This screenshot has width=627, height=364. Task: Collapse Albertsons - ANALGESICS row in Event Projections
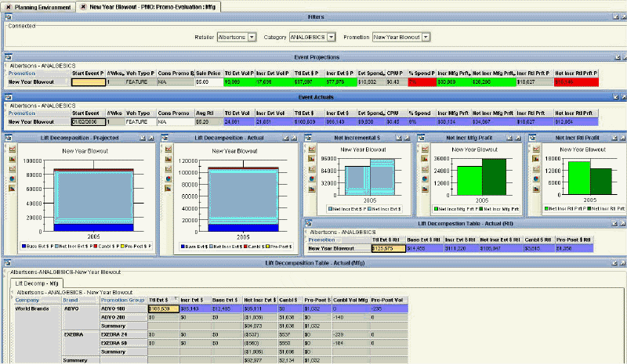click(x=6, y=66)
